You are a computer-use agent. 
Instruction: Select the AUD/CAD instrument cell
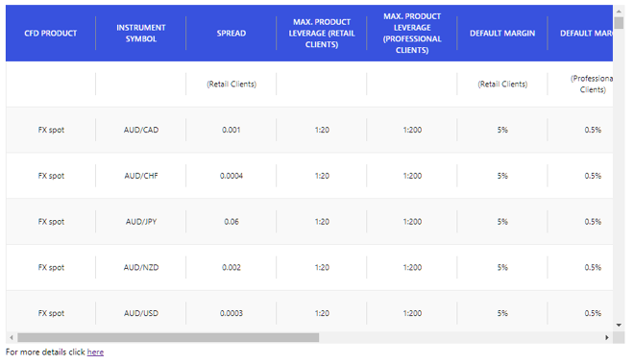(140, 130)
